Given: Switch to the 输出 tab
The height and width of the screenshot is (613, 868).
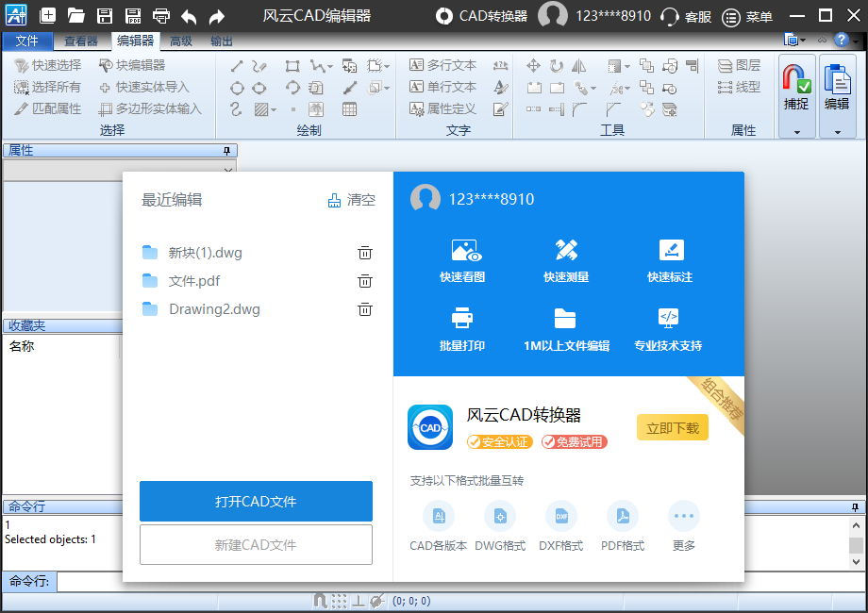Looking at the screenshot, I should 222,41.
